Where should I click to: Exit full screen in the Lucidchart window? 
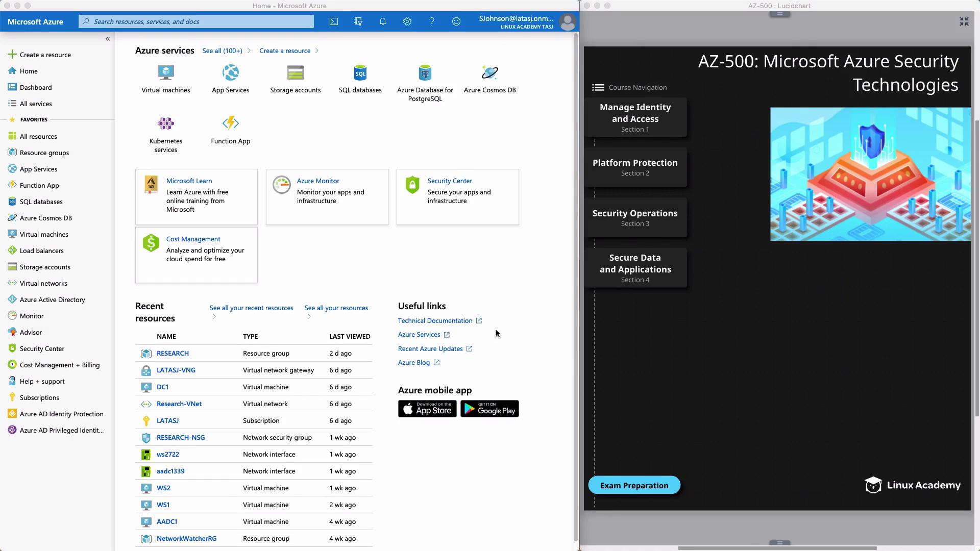(964, 21)
